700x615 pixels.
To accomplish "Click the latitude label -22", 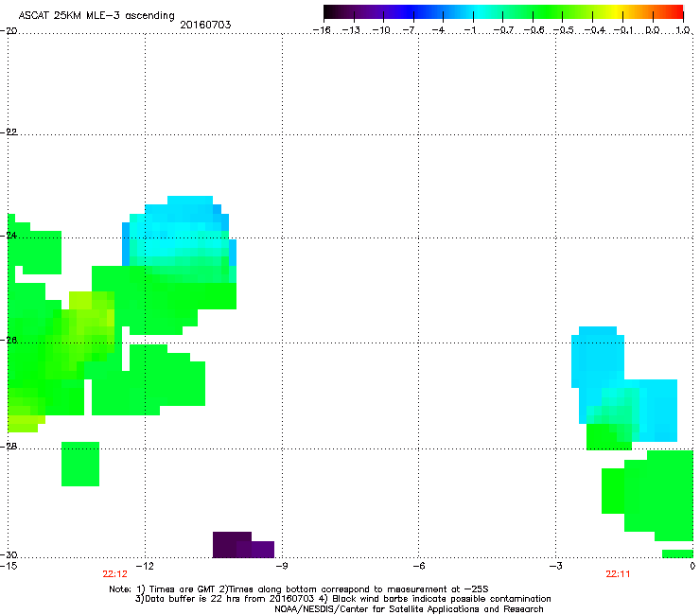I will point(9,132).
